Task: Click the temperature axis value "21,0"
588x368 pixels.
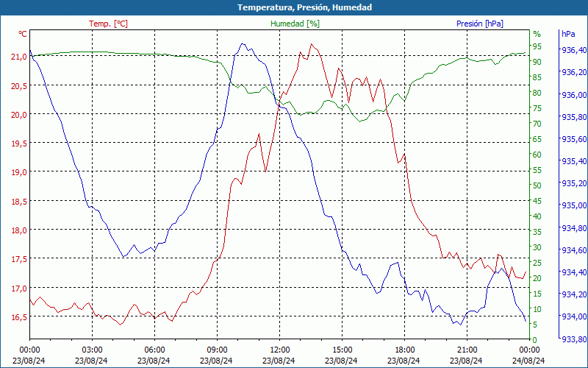Action: 18,57
